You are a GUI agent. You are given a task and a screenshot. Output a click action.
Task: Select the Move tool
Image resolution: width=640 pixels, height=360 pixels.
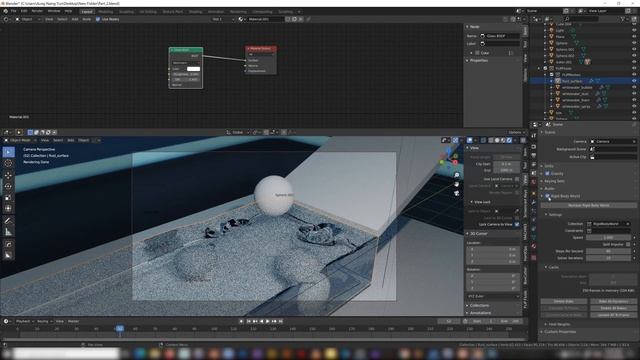(8, 175)
